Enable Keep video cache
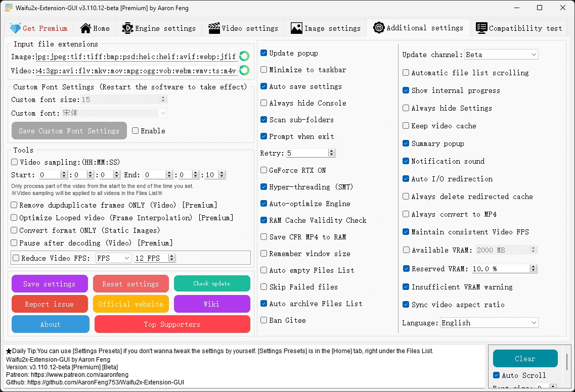Screen dimensions: 575x392 tap(406, 126)
